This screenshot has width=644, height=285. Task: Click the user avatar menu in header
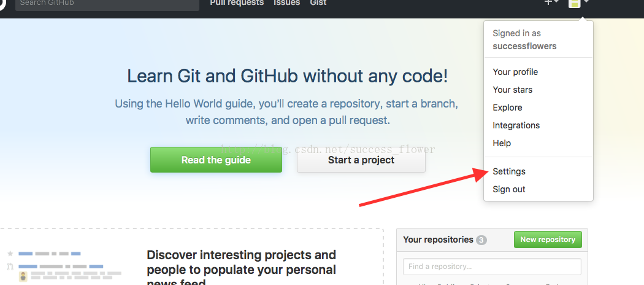(578, 3)
